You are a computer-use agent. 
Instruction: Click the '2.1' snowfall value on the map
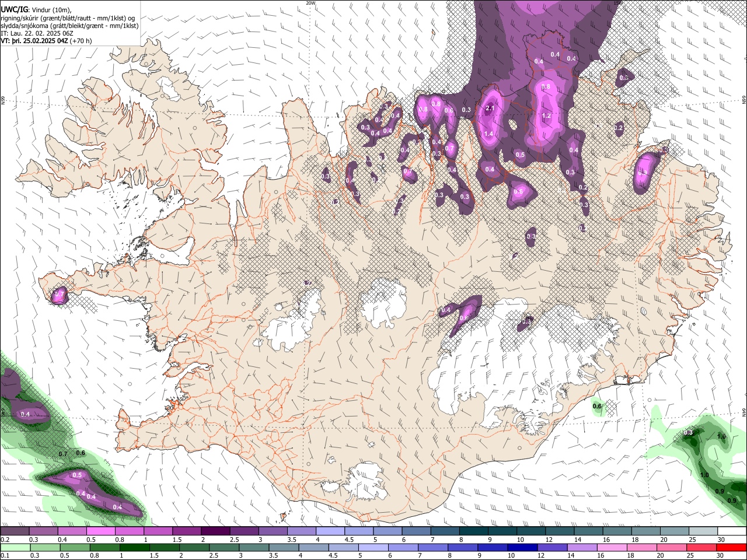490,108
